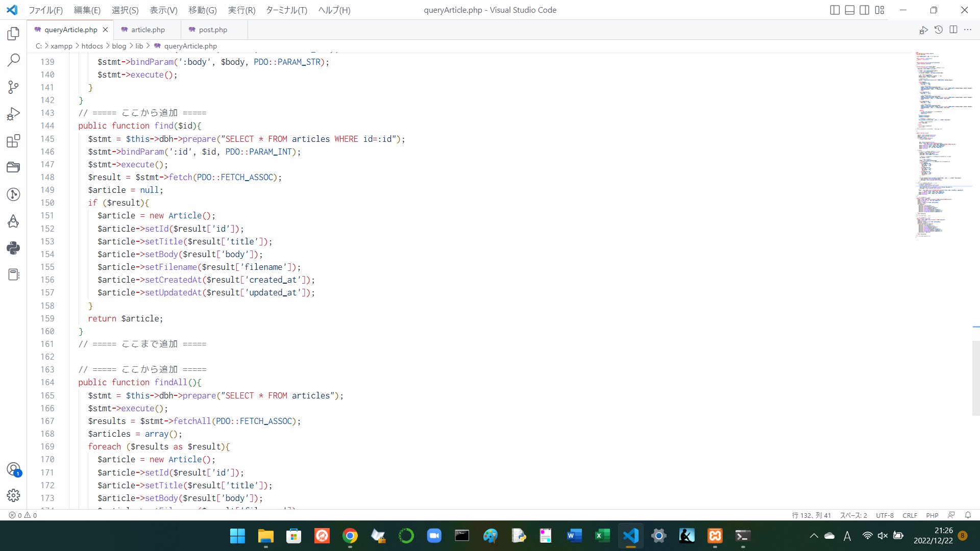This screenshot has height=551, width=980.
Task: Open the Manage gear menu
Action: click(x=13, y=495)
